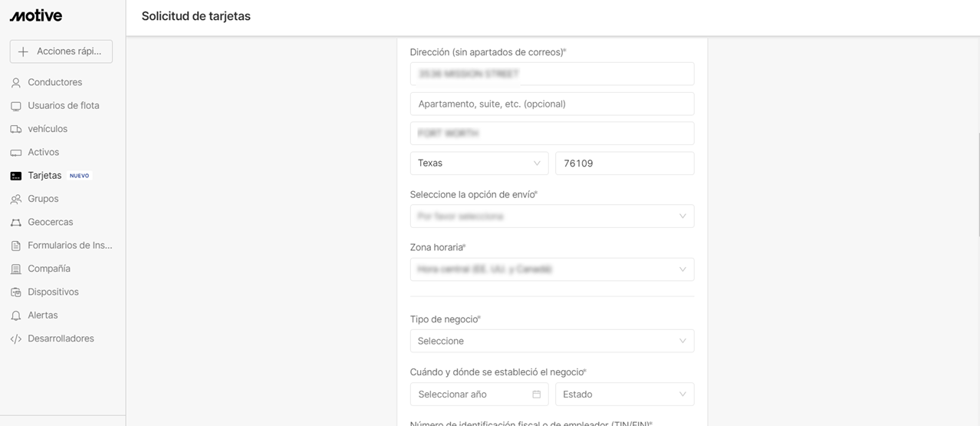Image resolution: width=980 pixels, height=426 pixels.
Task: Click calendar icon in Seleccionar año field
Action: tap(536, 395)
